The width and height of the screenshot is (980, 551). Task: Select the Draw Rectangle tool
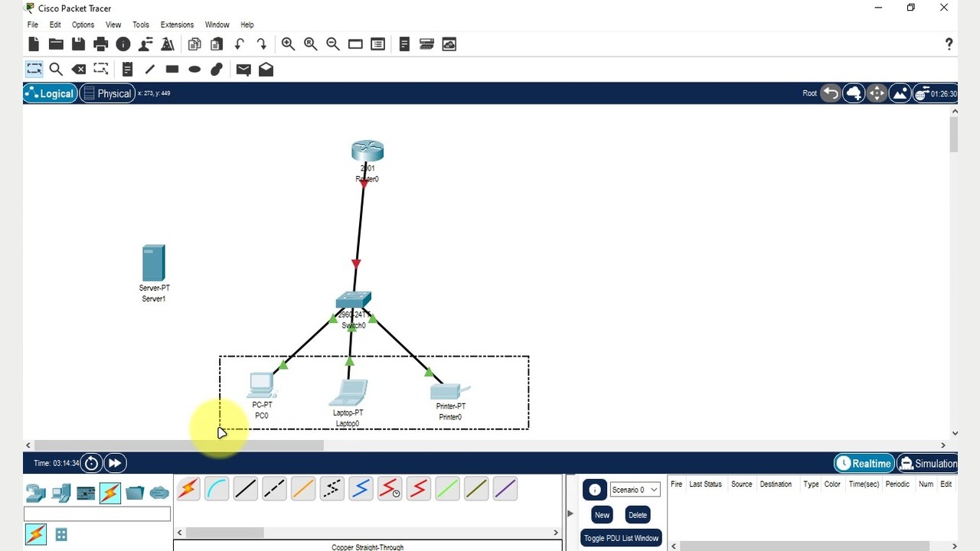pos(172,70)
